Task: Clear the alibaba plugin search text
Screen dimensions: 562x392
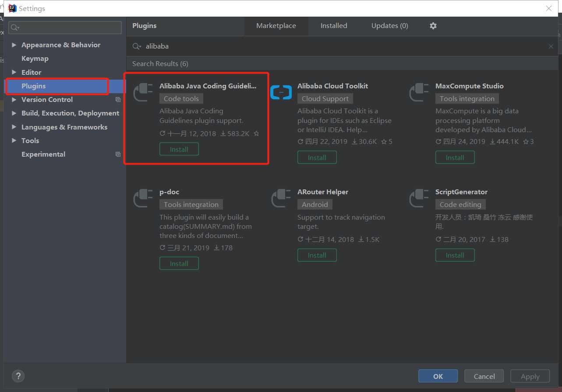Action: pyautogui.click(x=551, y=46)
